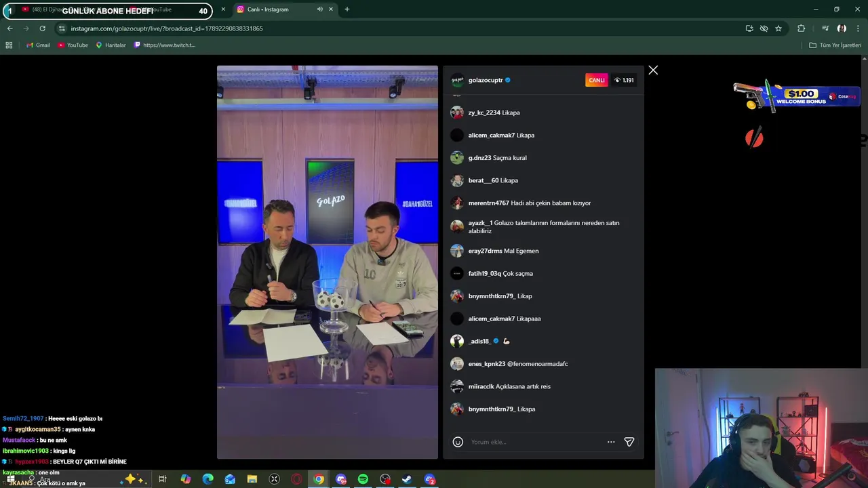The width and height of the screenshot is (868, 488).
Task: Open the EA app from taskbar
Action: point(430,479)
